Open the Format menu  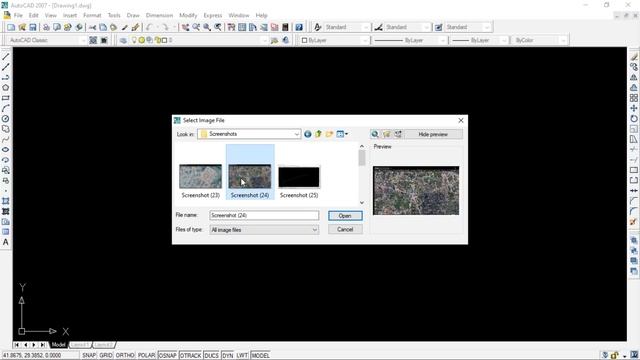coord(92,15)
